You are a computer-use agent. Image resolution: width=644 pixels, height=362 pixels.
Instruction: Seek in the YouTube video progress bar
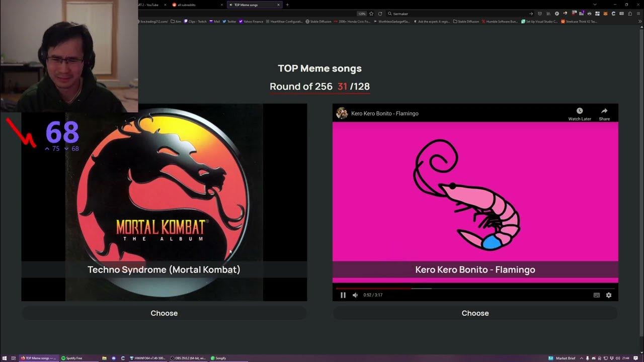(475, 289)
